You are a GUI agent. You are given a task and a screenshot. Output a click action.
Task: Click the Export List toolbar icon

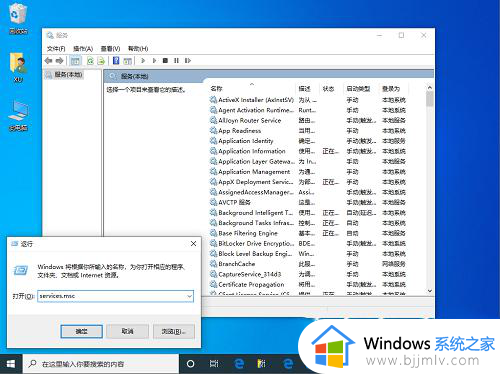[x=101, y=61]
